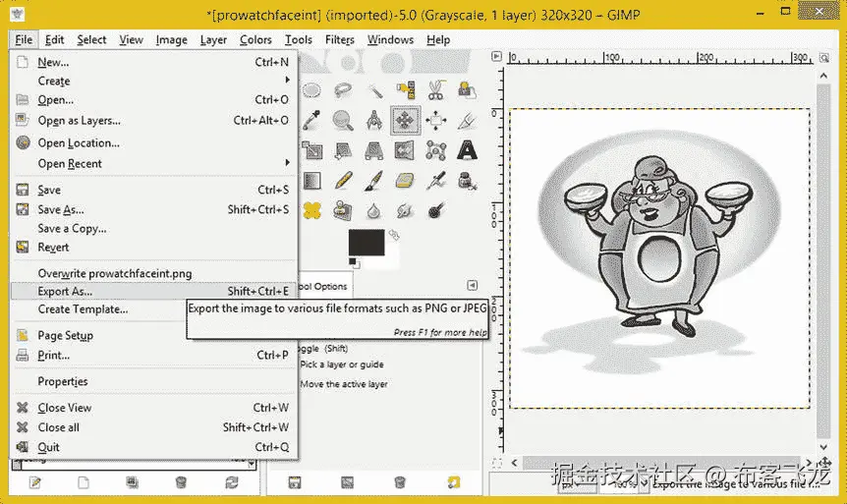Select the Alignment tool

[436, 120]
